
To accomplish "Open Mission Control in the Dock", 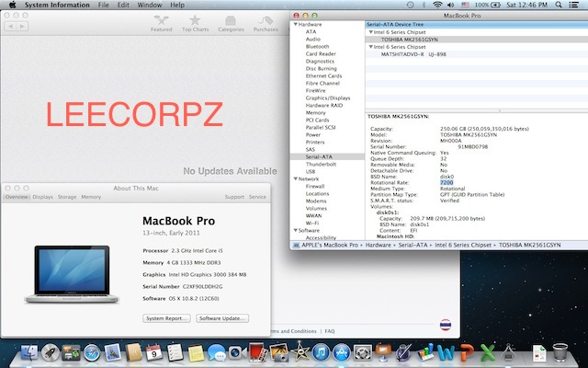I will [x=71, y=353].
